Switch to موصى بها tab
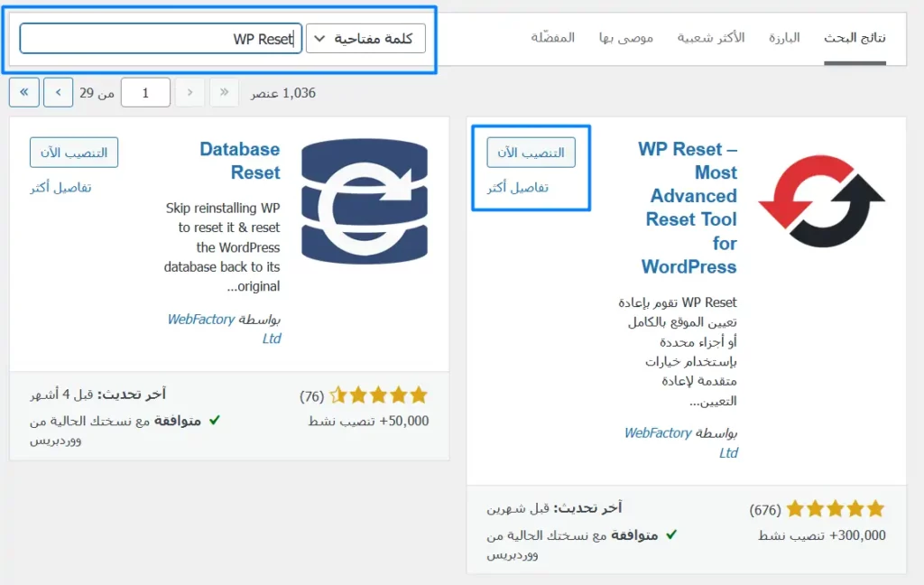This screenshot has height=585, width=924. pyautogui.click(x=626, y=38)
